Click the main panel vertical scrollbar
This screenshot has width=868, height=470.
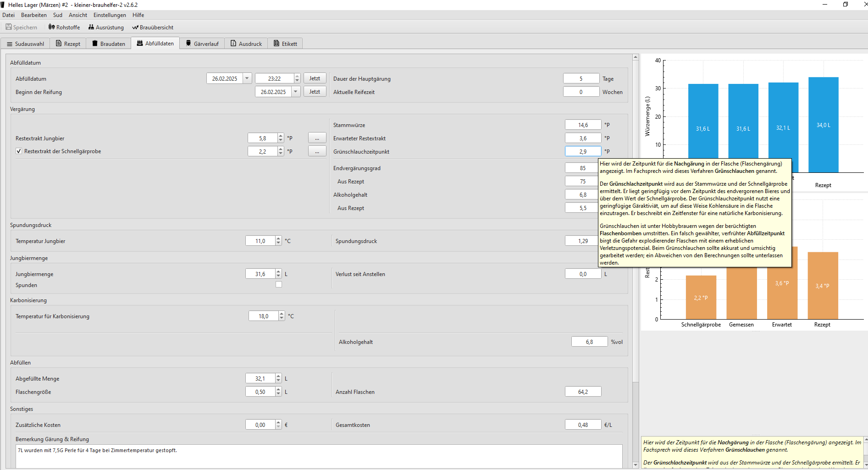636,220
